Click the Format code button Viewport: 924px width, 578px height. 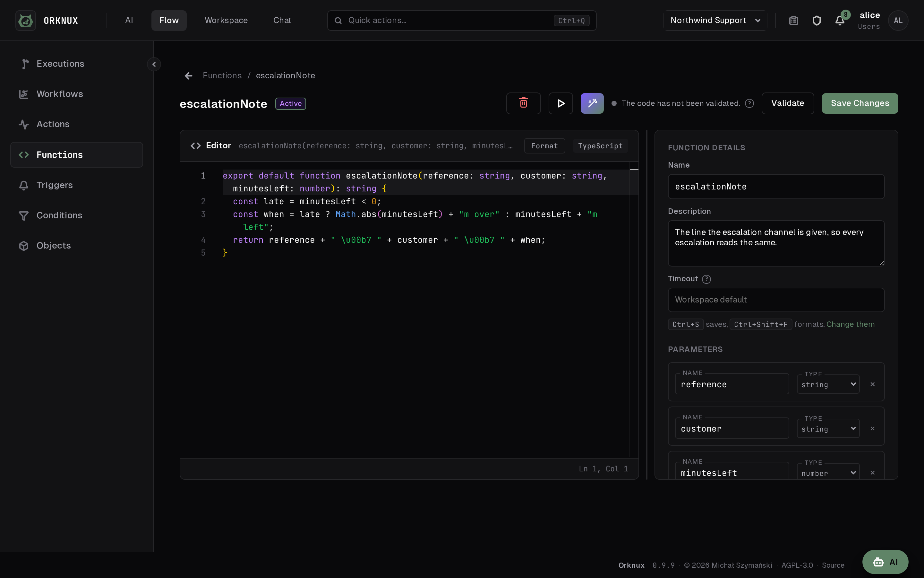point(544,146)
